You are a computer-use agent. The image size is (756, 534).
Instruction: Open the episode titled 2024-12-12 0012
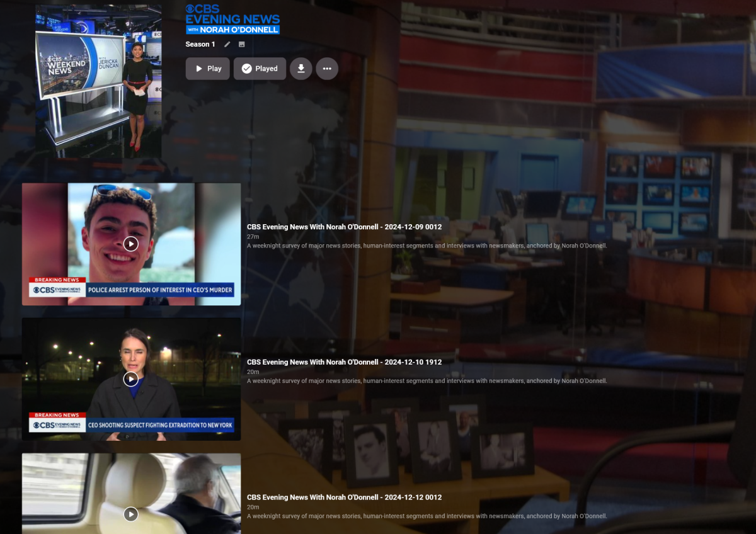pyautogui.click(x=344, y=497)
